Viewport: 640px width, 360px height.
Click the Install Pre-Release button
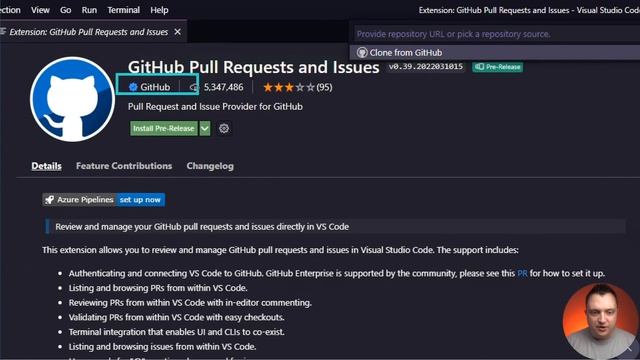point(164,128)
